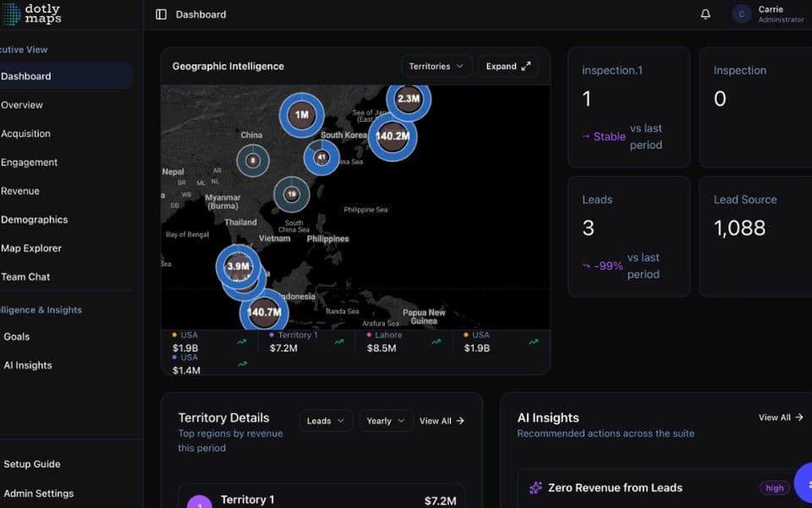The height and width of the screenshot is (508, 812).
Task: Click the Philippines map label
Action: click(328, 239)
